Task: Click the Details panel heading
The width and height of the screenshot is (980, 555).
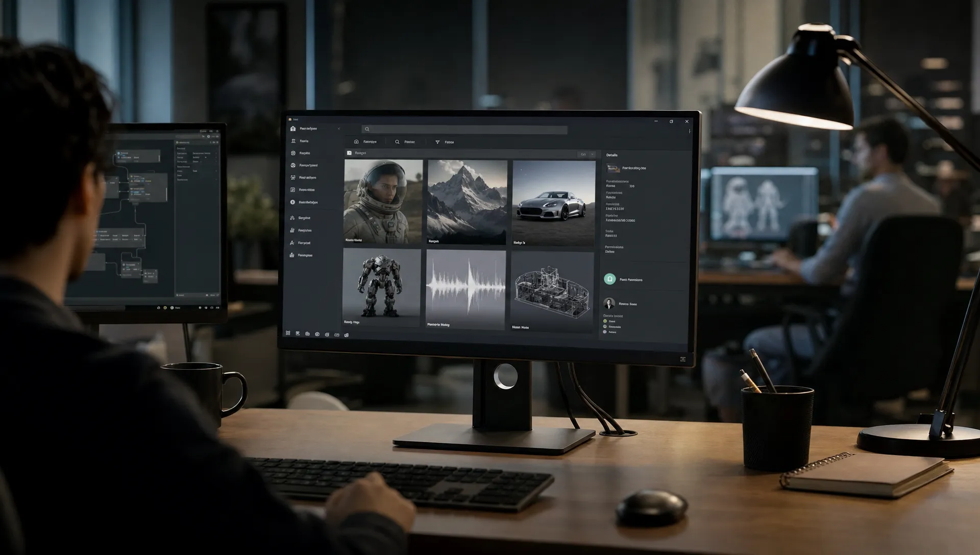Action: [x=612, y=155]
